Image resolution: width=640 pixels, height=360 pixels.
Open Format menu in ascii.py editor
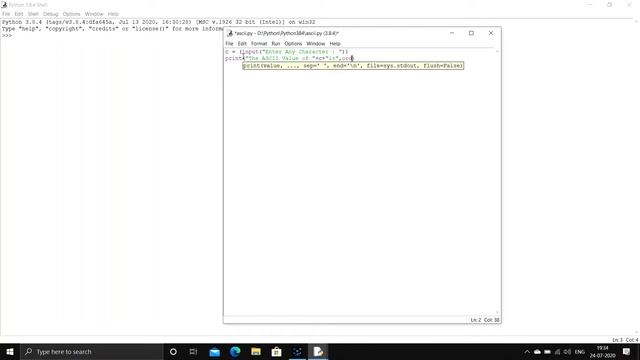point(259,44)
